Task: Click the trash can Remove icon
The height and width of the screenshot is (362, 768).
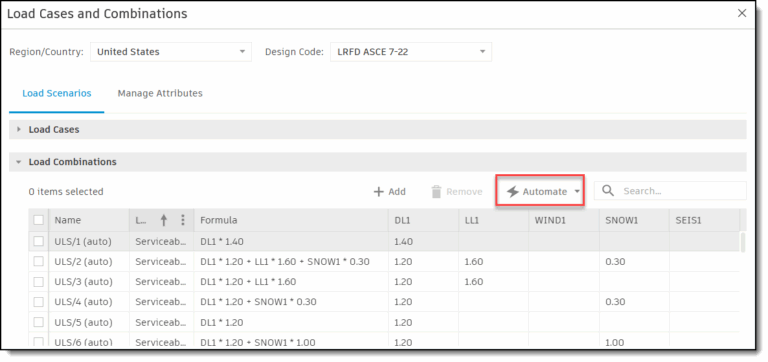Action: pyautogui.click(x=436, y=192)
